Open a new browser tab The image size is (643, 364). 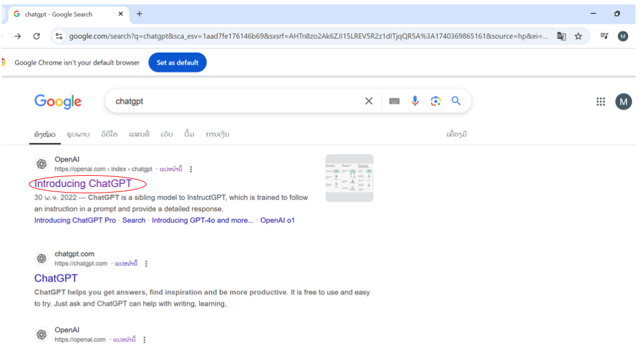(x=139, y=14)
